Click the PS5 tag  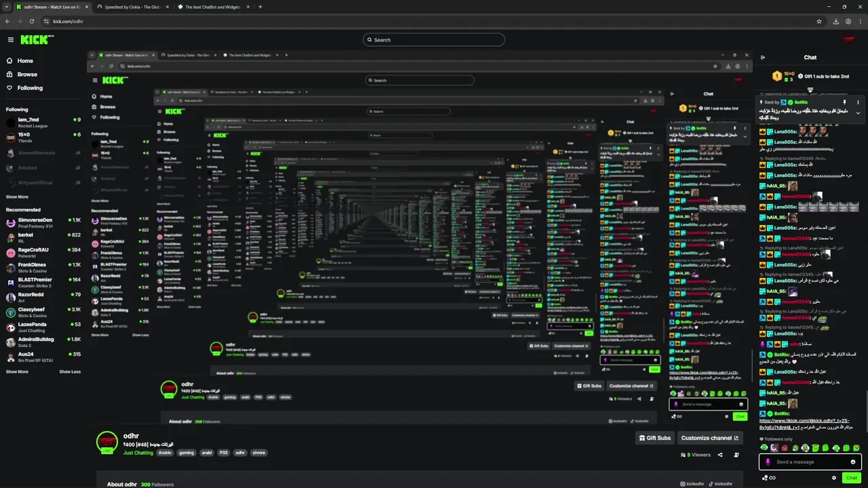click(223, 453)
